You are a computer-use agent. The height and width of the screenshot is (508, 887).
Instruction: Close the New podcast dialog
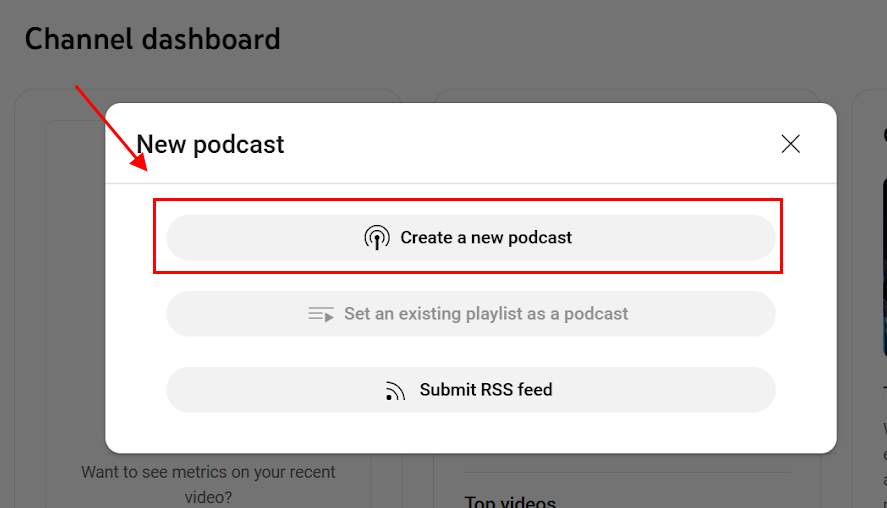tap(790, 144)
